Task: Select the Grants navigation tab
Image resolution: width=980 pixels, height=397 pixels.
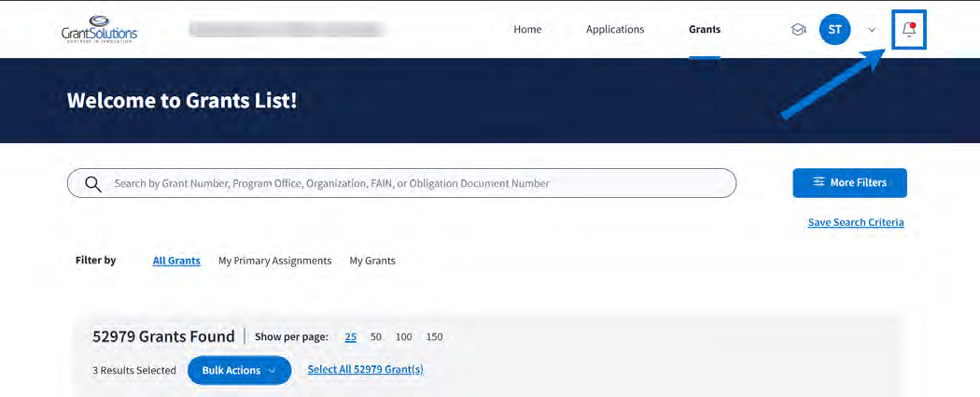Action: (x=705, y=30)
